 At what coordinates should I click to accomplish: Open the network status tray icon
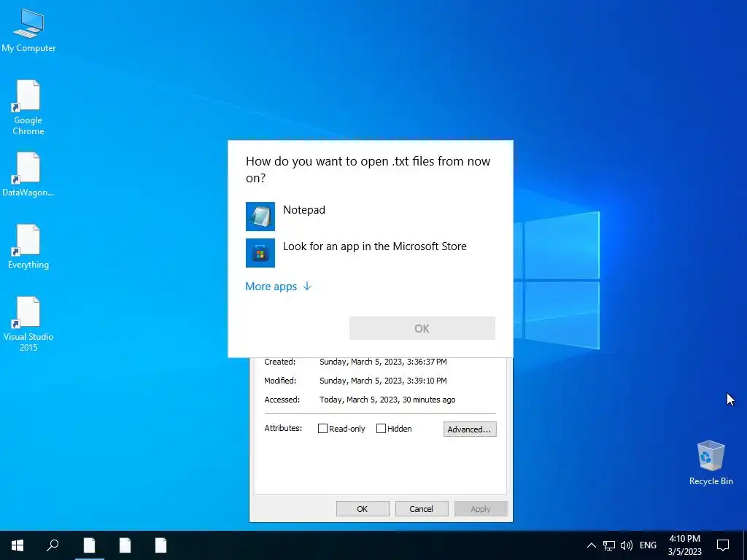tap(609, 545)
